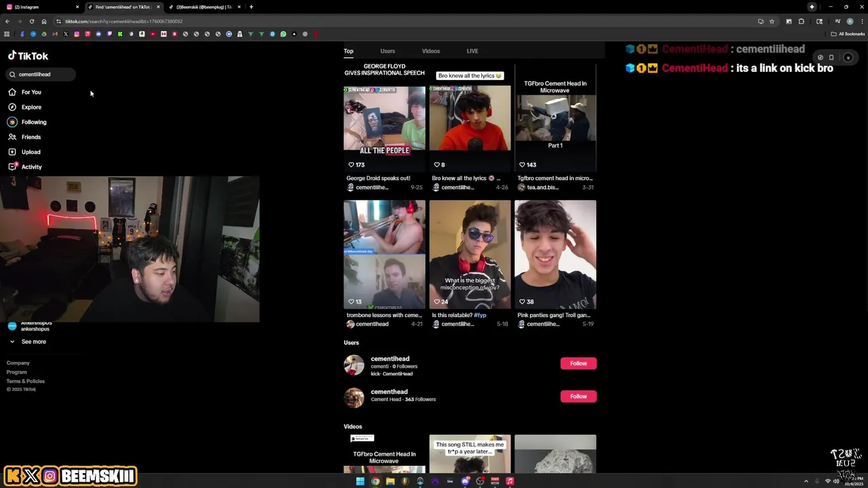Open the TikTok profile avatar top-right

848,58
